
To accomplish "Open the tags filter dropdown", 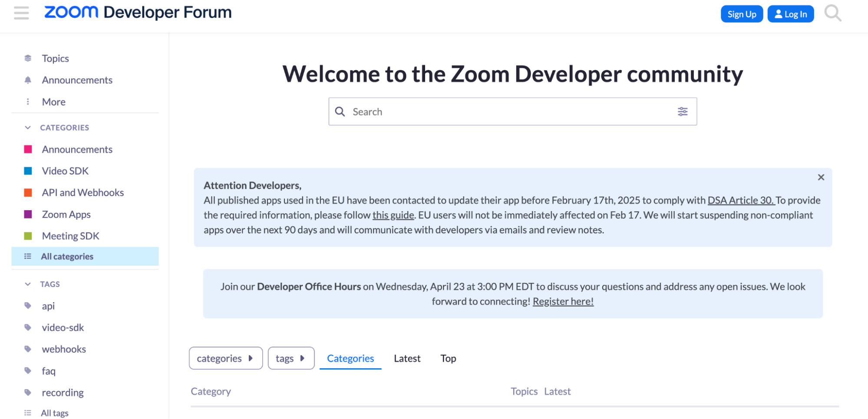I will point(291,358).
